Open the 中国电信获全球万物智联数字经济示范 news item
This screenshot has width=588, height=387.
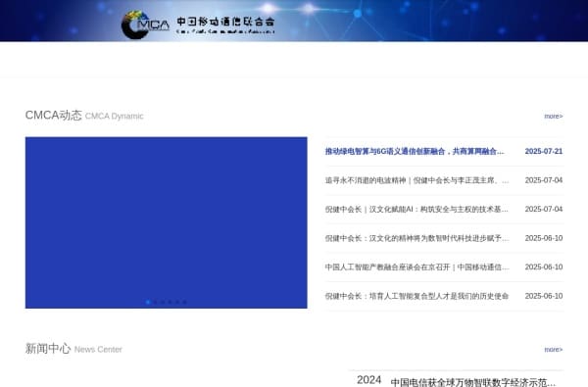click(x=473, y=382)
